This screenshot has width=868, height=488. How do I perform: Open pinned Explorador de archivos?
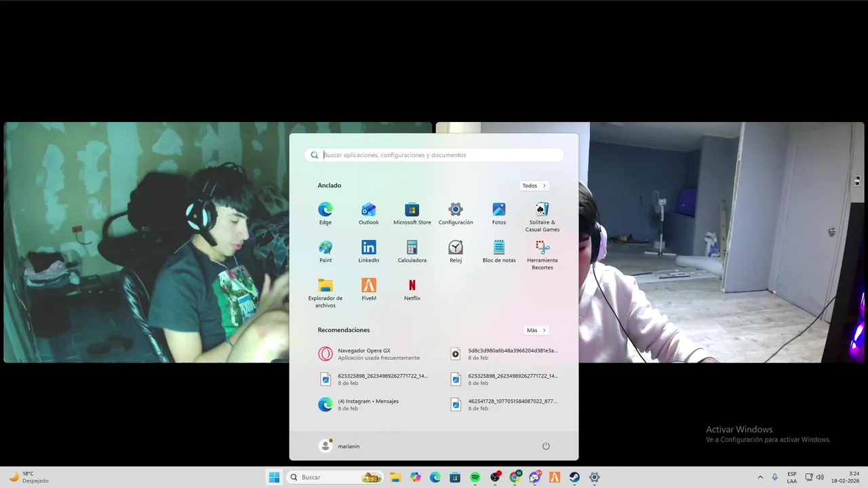point(325,292)
